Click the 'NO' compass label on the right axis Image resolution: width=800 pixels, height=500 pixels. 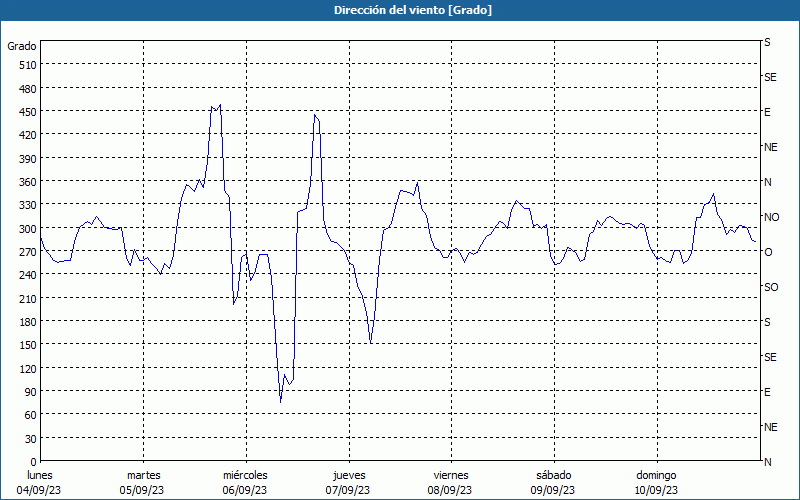coord(771,217)
